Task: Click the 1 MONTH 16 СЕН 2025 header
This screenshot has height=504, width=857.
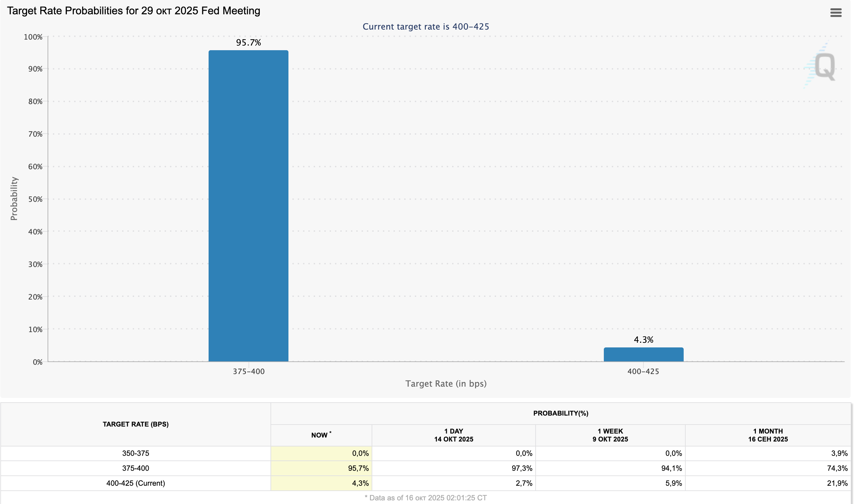Action: (x=768, y=435)
